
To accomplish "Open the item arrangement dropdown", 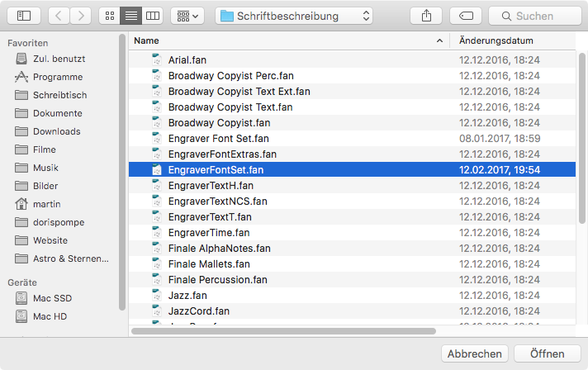I will tap(187, 16).
